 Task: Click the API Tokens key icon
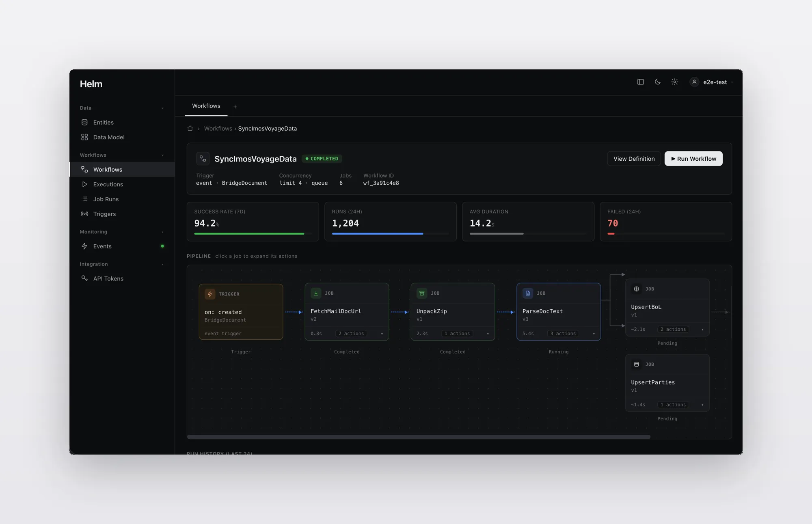tap(84, 278)
